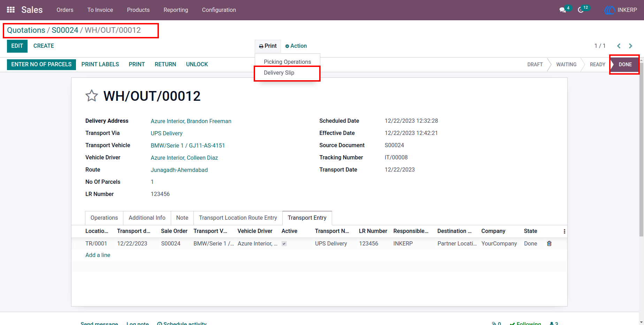
Task: Click ENTER NO OF PARCELS button
Action: 41,65
